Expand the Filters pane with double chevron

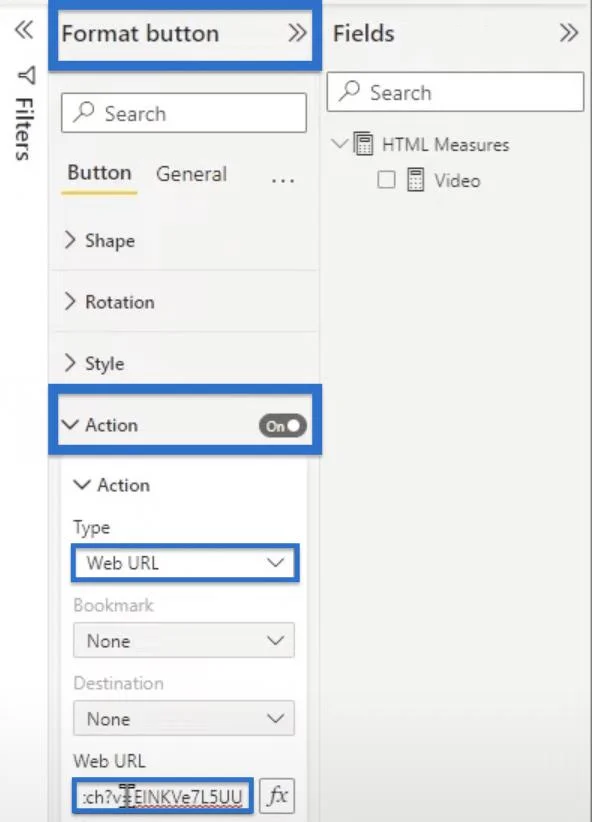24,30
